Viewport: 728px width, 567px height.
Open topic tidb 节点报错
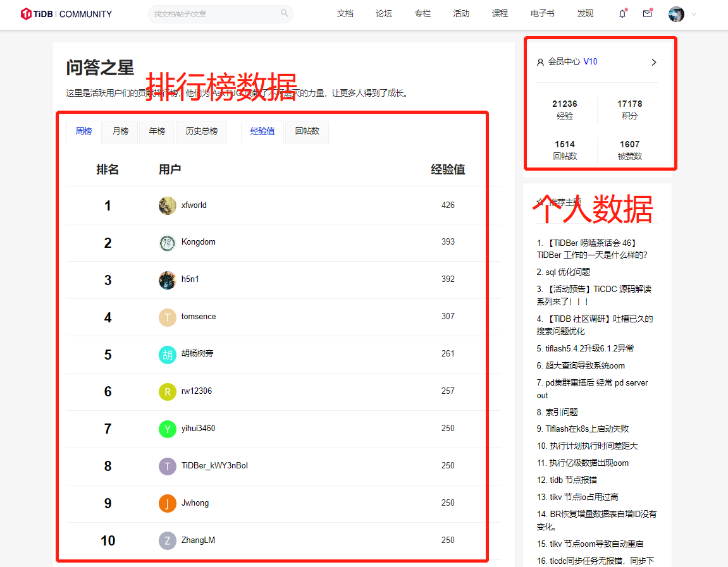pos(567,480)
